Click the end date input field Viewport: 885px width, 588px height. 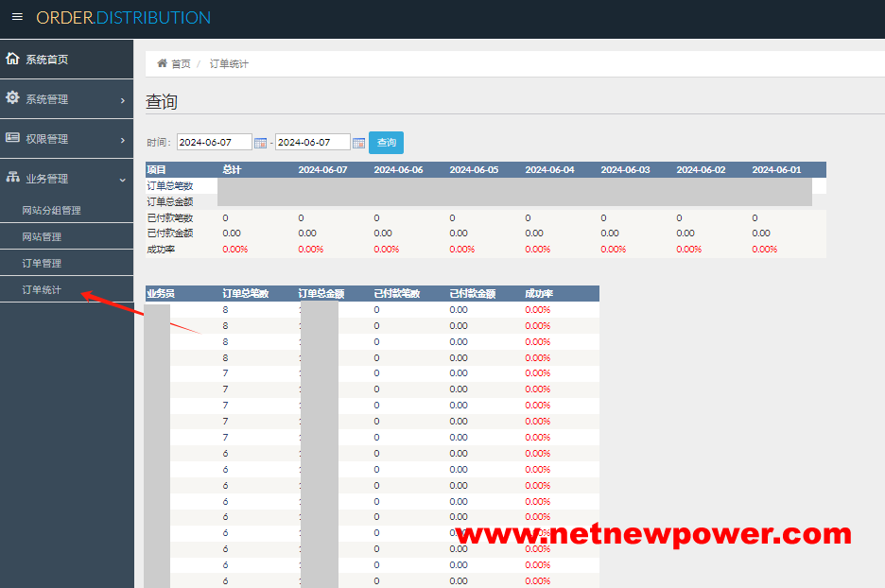click(312, 142)
